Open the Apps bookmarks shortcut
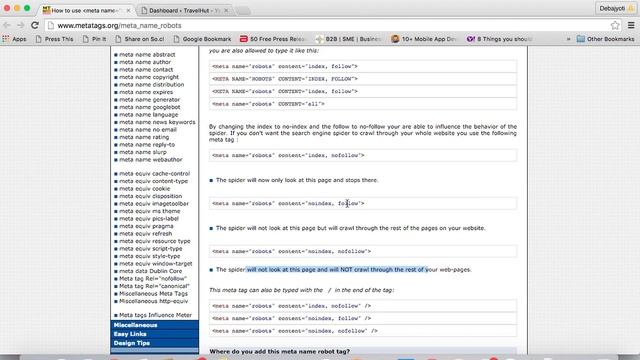 (x=14, y=39)
